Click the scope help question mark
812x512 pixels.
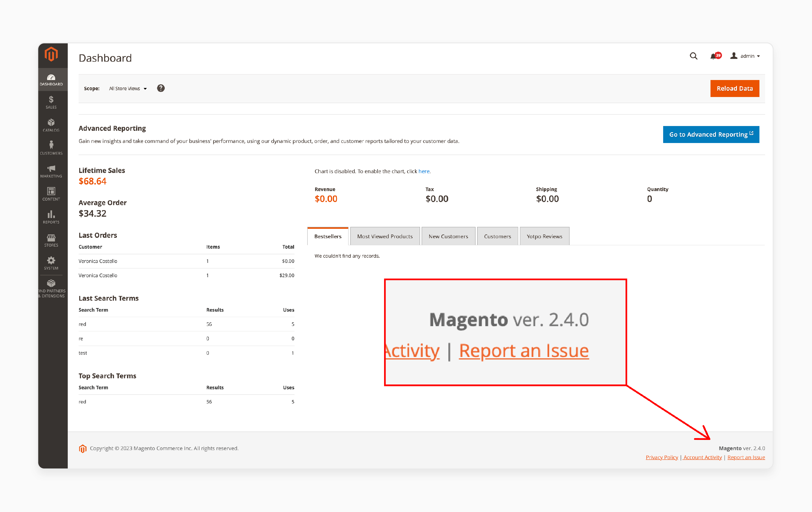click(x=161, y=88)
